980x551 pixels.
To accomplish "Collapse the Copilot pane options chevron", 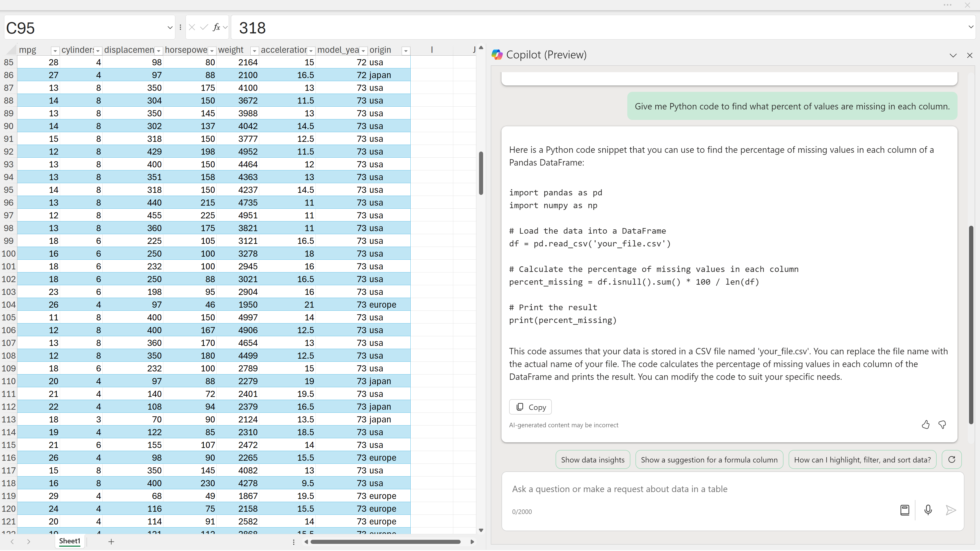I will [953, 56].
